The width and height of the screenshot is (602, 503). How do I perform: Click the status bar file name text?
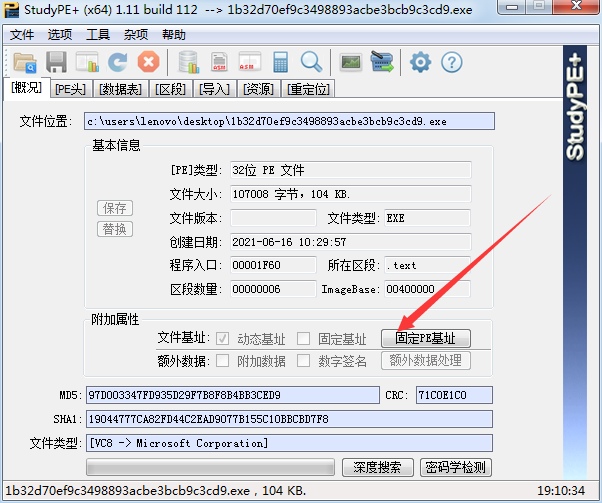pyautogui.click(x=155, y=491)
